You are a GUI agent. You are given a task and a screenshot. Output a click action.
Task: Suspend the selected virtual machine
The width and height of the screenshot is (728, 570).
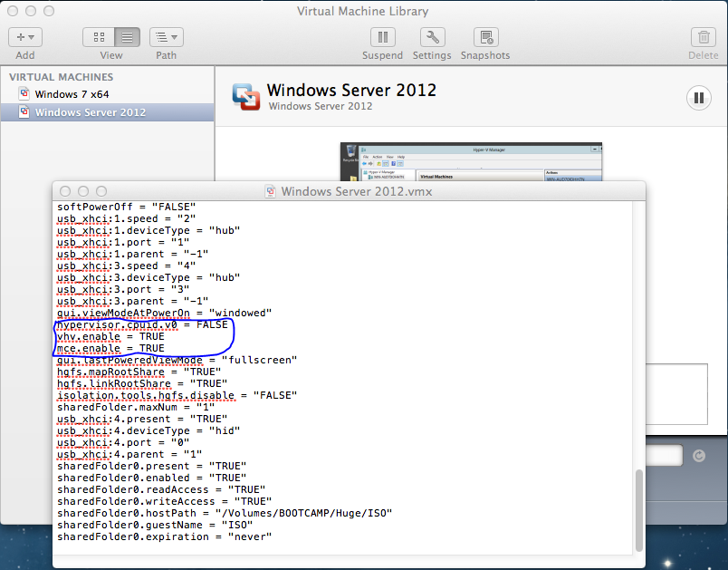tap(383, 37)
